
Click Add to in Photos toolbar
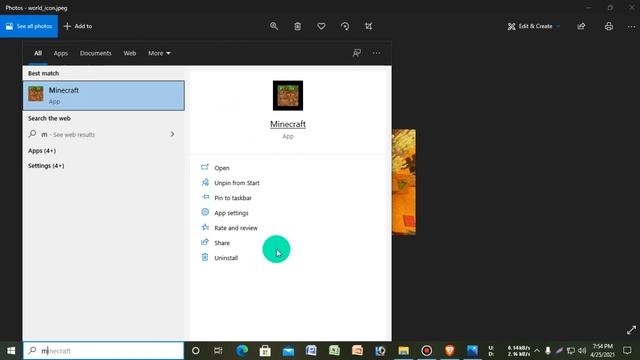pyautogui.click(x=78, y=26)
